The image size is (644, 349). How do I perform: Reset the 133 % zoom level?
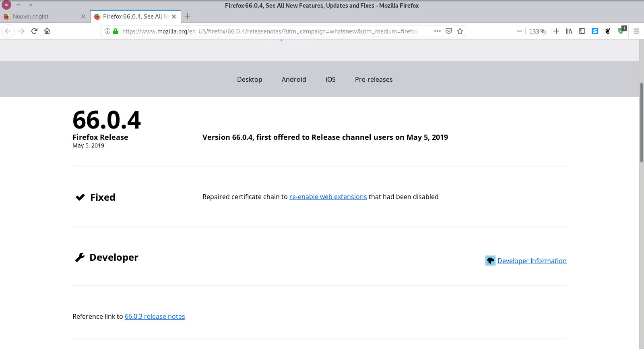click(537, 31)
